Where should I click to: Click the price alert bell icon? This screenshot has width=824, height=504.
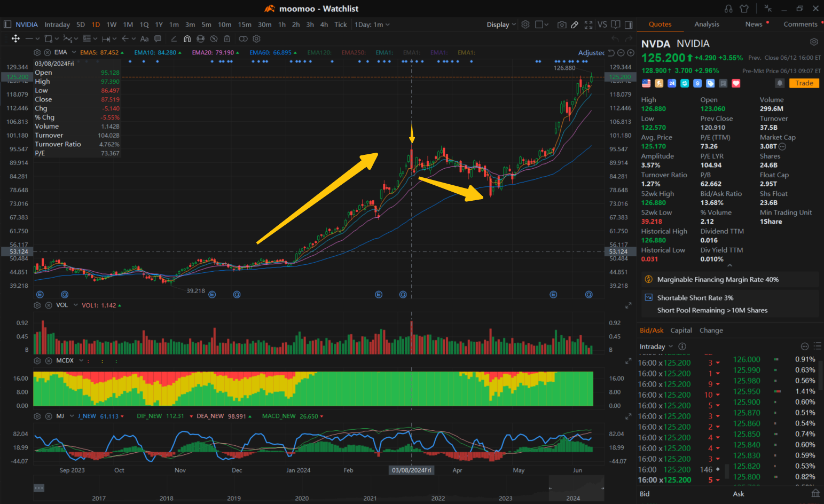point(780,83)
